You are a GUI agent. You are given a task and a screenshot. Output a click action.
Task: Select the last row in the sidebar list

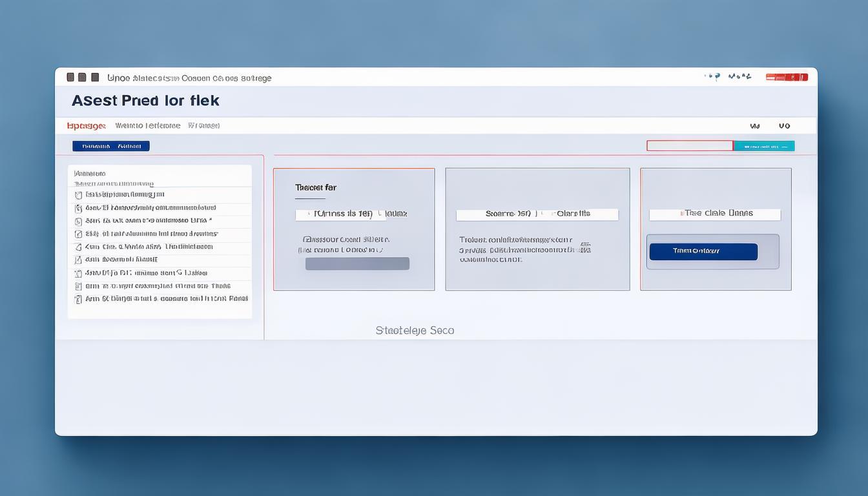point(160,299)
